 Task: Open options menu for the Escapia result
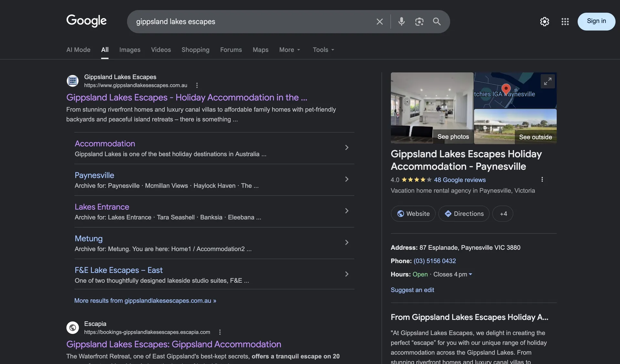tap(220, 332)
